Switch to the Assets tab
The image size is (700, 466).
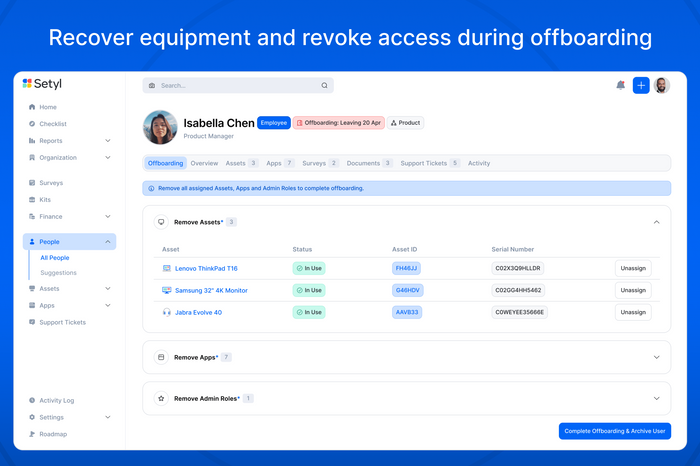point(242,163)
